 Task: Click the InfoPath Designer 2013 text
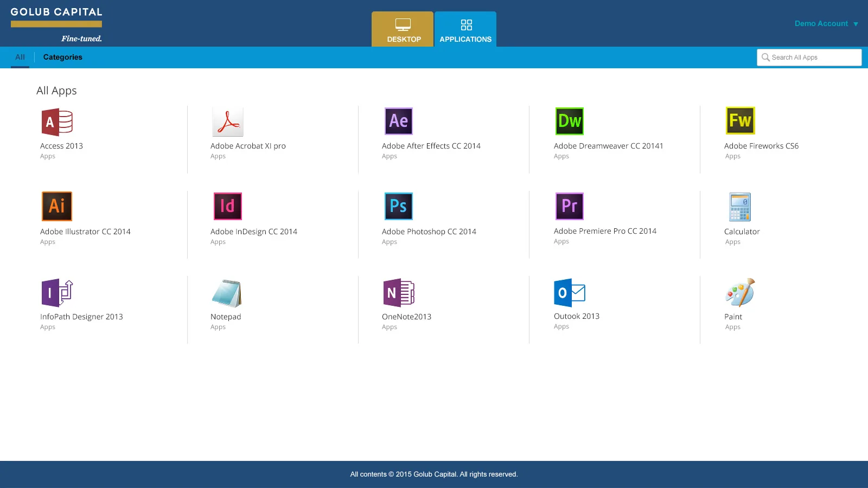[x=81, y=317]
